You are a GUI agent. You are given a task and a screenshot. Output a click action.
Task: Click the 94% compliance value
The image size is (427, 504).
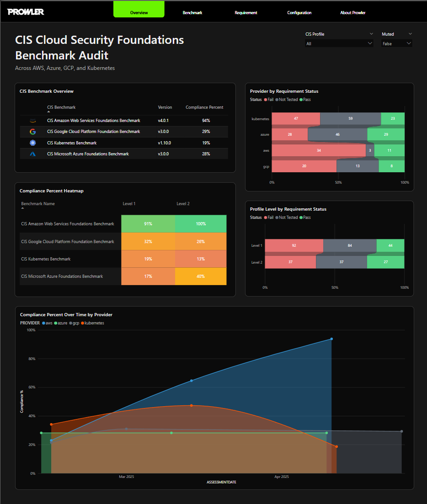[206, 121]
